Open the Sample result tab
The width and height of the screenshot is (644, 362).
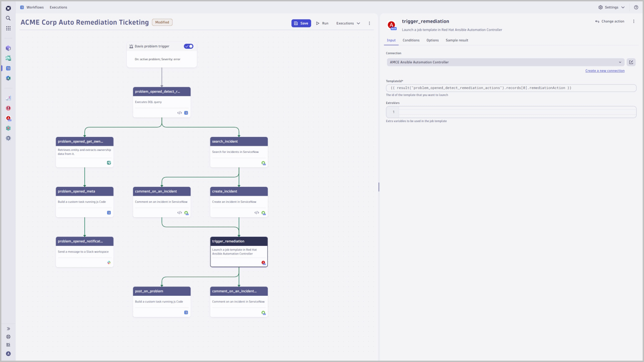click(x=456, y=40)
